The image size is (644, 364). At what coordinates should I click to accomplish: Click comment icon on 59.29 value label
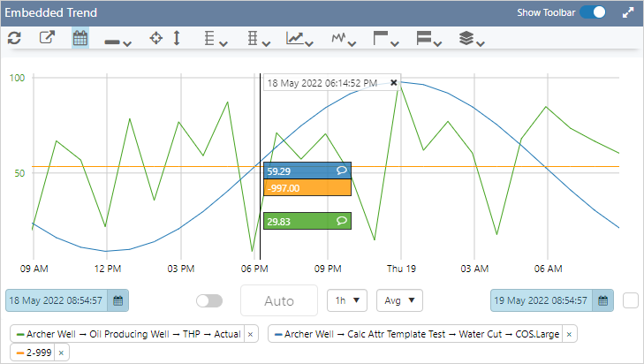(341, 171)
